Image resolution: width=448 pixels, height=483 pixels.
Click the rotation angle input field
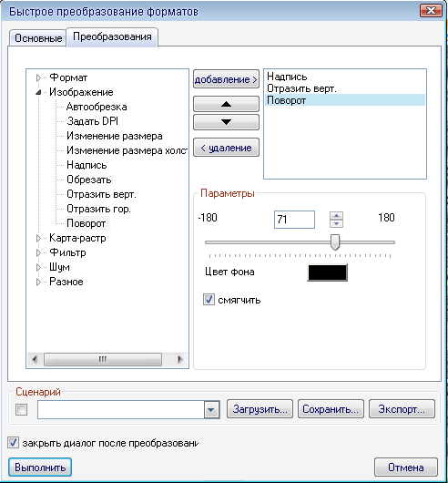[x=294, y=220]
